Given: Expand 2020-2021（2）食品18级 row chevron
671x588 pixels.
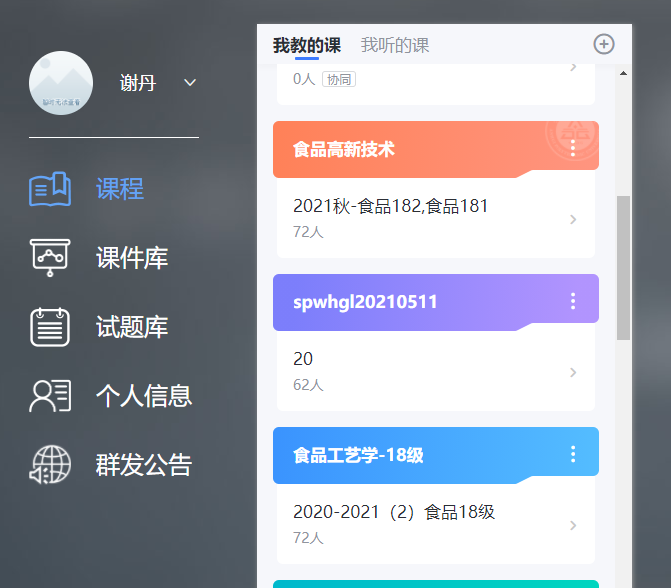Looking at the screenshot, I should point(573,525).
